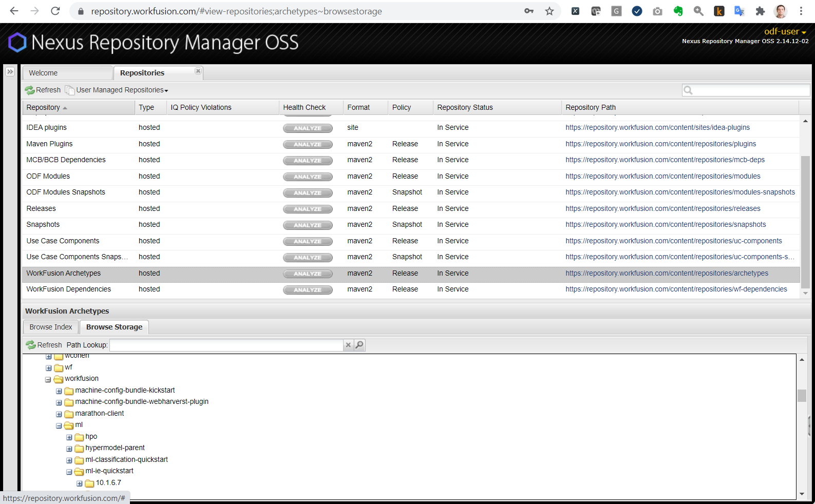Open the saved password key icon
Image resolution: width=815 pixels, height=504 pixels.
[x=529, y=11]
